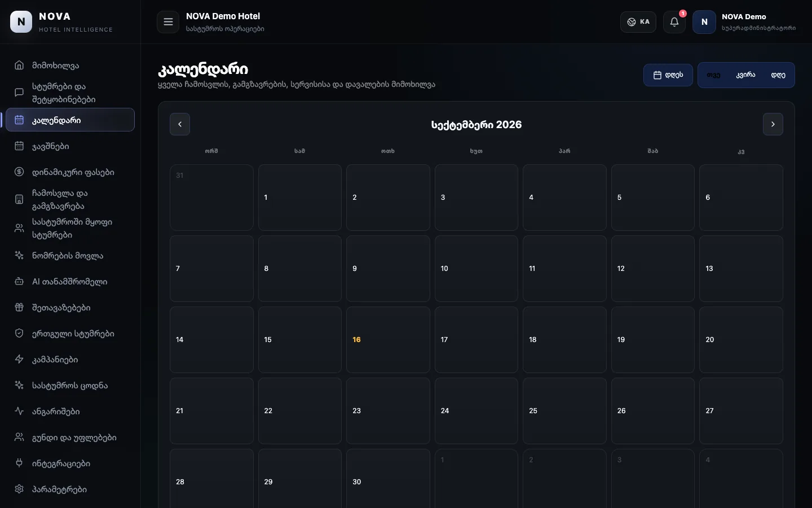Go to next month with right chevron
This screenshot has width=812, height=508.
[773, 124]
